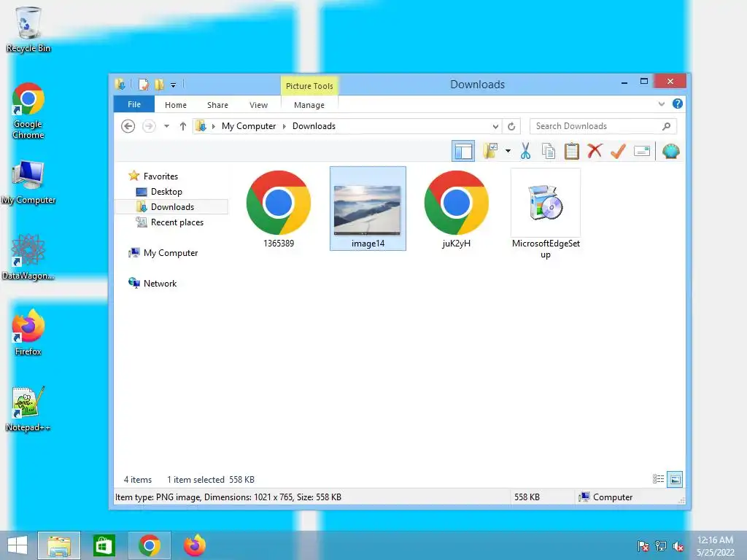The width and height of the screenshot is (747, 560).
Task: Click the Refresh button in address bar
Action: [511, 126]
